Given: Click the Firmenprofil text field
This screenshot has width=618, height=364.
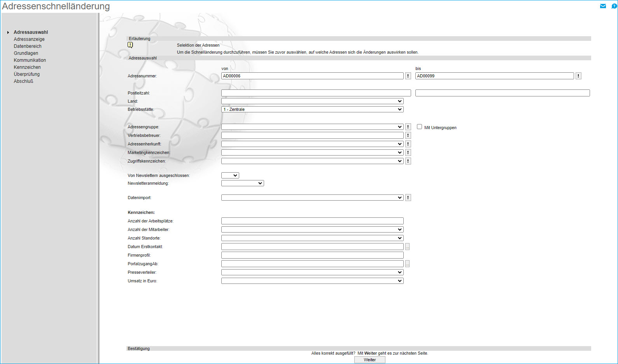Looking at the screenshot, I should click(x=312, y=255).
